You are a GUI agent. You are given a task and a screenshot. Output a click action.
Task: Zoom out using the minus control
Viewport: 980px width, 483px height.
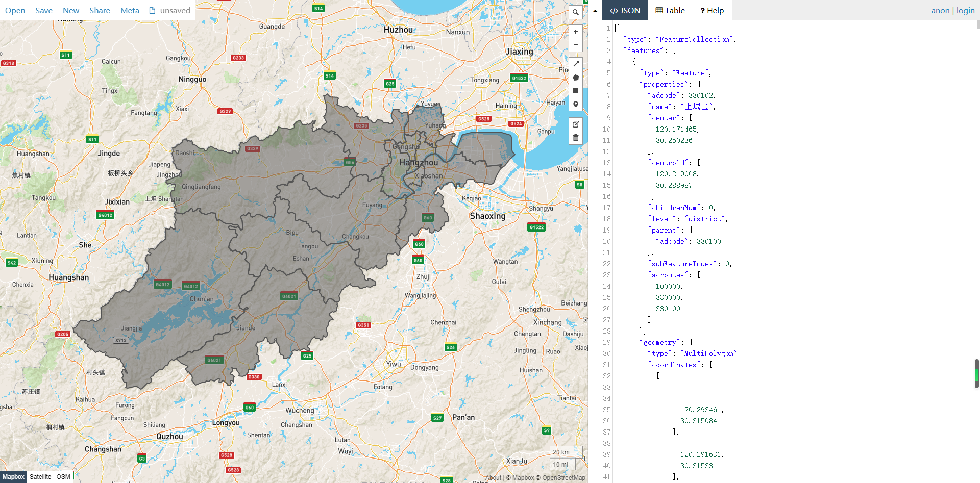pos(575,45)
